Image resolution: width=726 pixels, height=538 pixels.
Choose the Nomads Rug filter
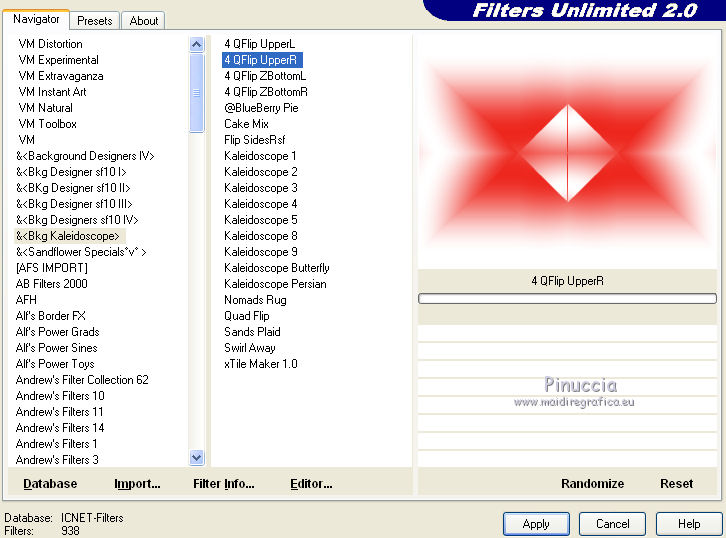pyautogui.click(x=255, y=300)
